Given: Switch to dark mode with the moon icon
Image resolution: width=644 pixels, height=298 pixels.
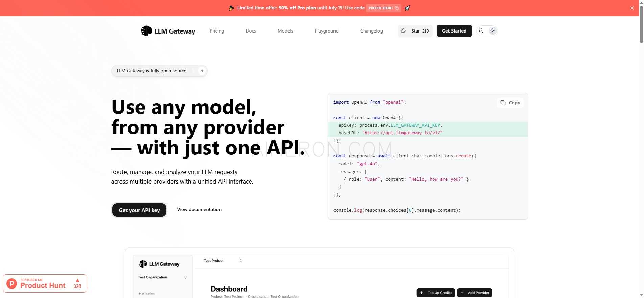Looking at the screenshot, I should pos(481,31).
